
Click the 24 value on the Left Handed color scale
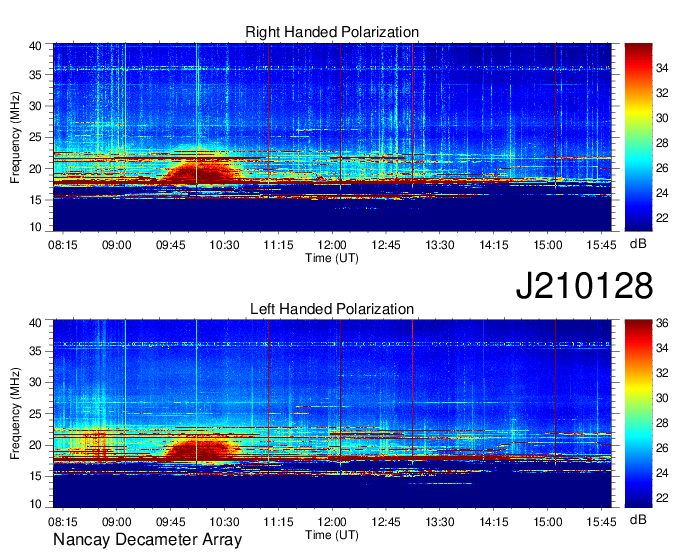(x=662, y=473)
